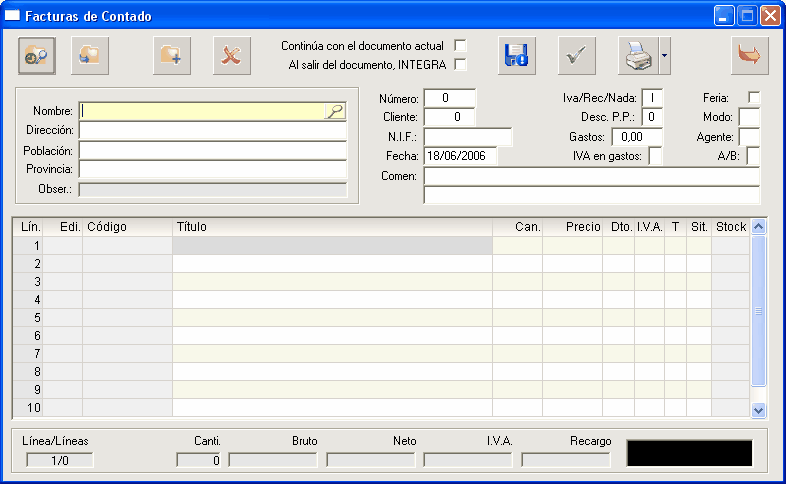Click the new document folder icon
The image size is (786, 484).
(171, 56)
